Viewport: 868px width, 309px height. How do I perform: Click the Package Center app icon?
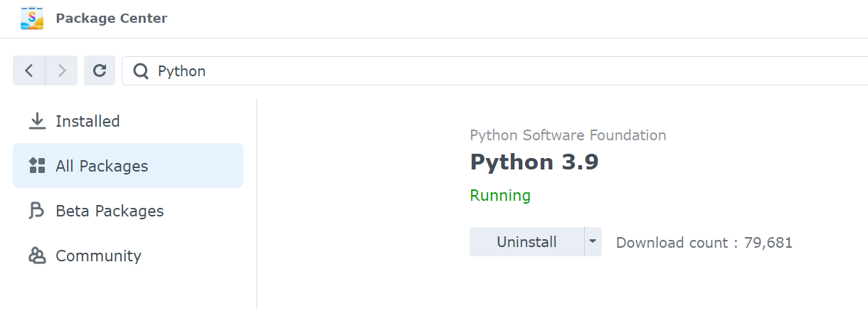tap(32, 19)
